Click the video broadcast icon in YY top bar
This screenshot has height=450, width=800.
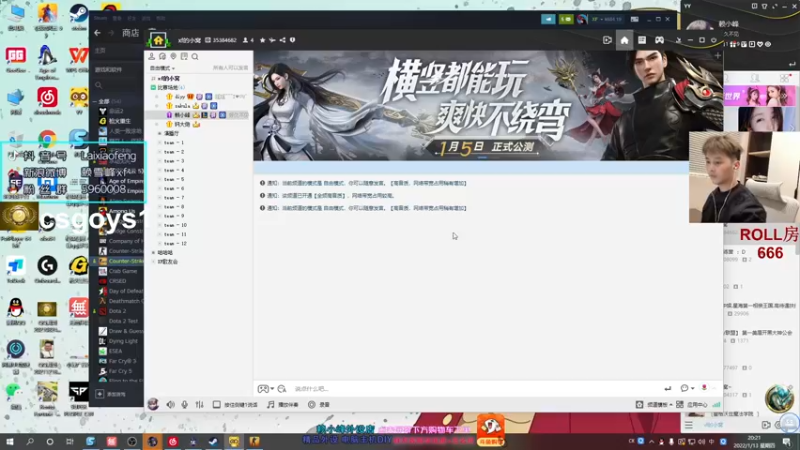click(x=607, y=40)
